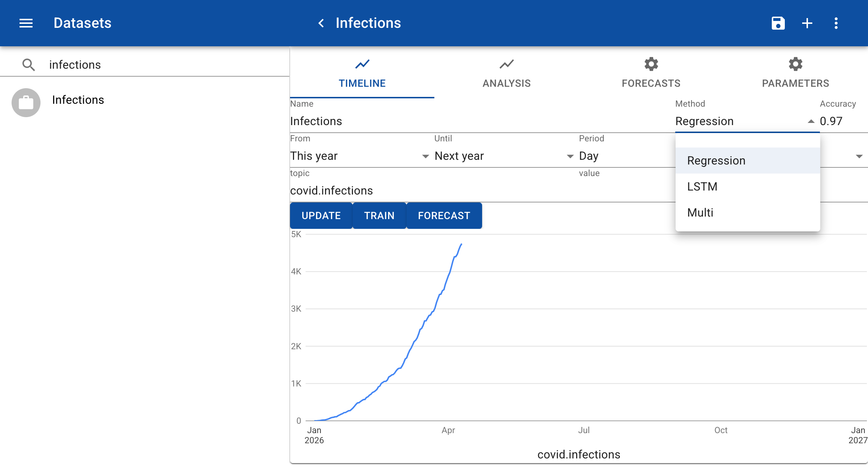868x470 pixels.
Task: Open the Parameters tab
Action: click(795, 74)
